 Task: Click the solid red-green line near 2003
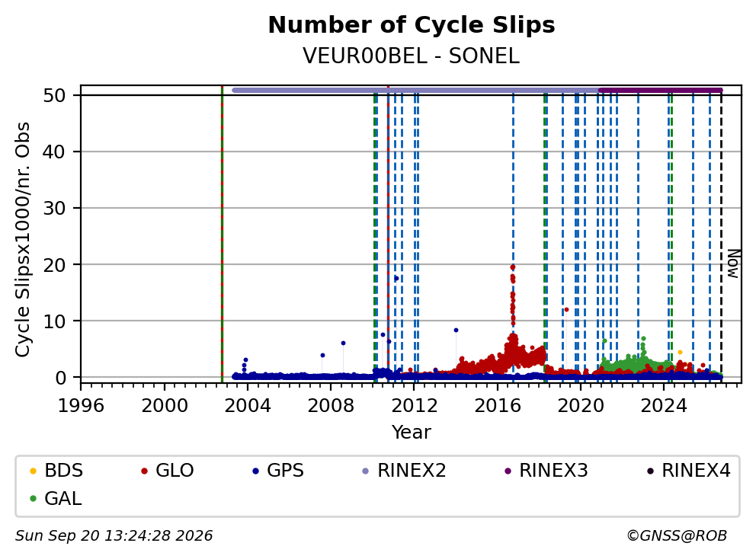point(222,235)
